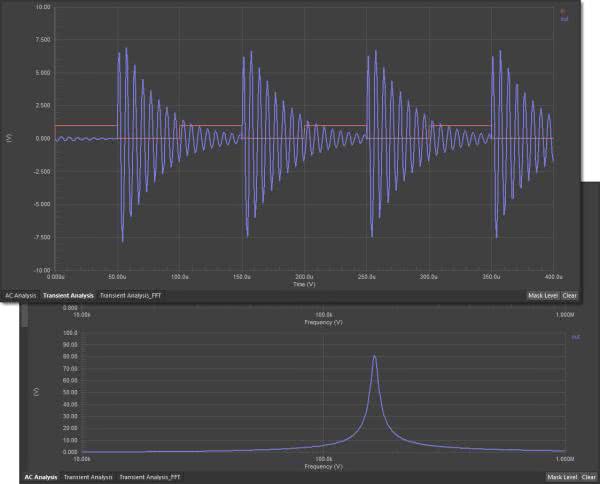Hit Clear button in the lower AC window
This screenshot has height=484, width=600.
coord(589,478)
